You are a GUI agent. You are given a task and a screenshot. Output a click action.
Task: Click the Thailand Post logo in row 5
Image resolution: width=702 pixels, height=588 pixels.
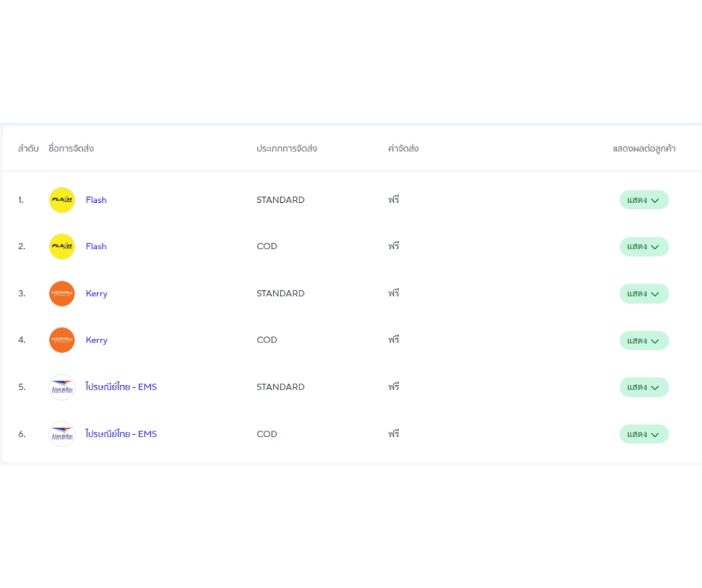coord(62,387)
